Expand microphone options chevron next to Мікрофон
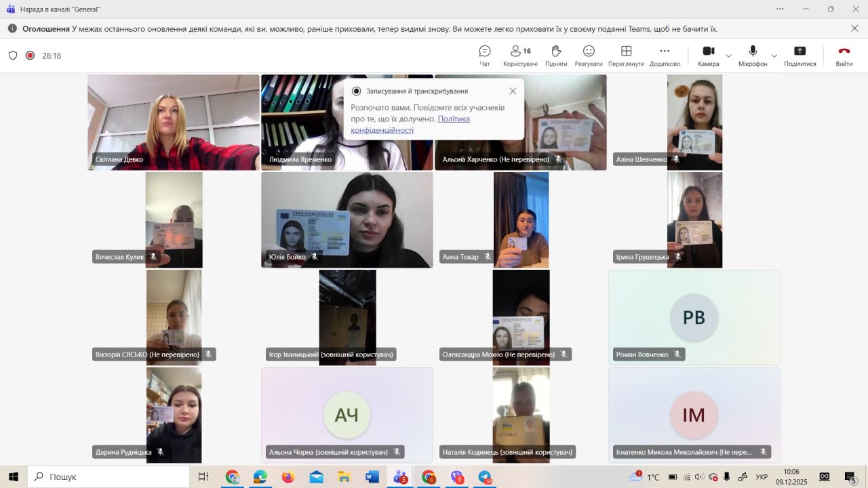The width and height of the screenshot is (868, 488). coord(774,56)
